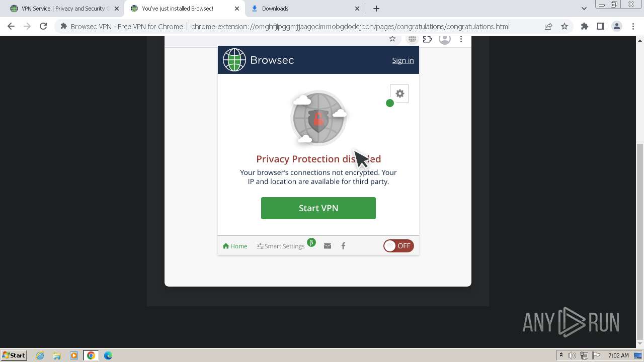Click the address bar URL

coord(350,27)
